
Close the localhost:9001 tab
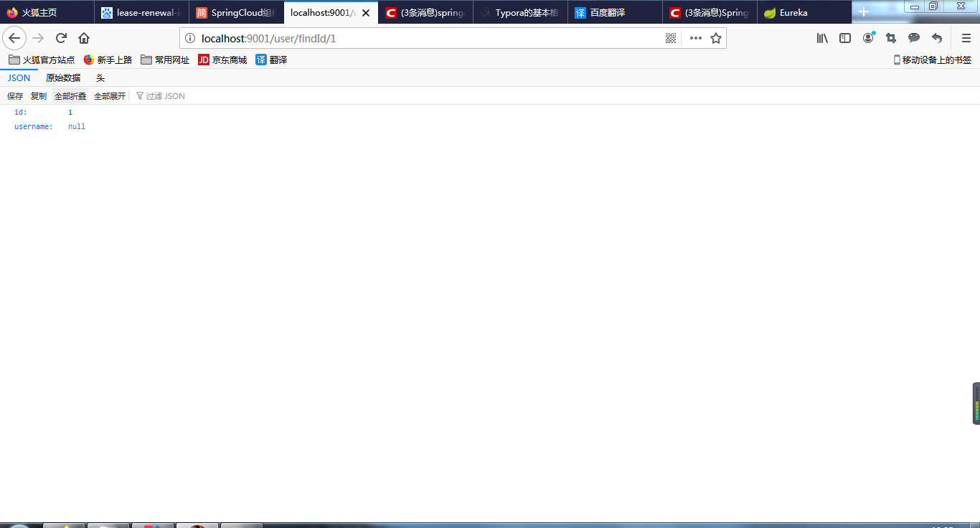366,13
